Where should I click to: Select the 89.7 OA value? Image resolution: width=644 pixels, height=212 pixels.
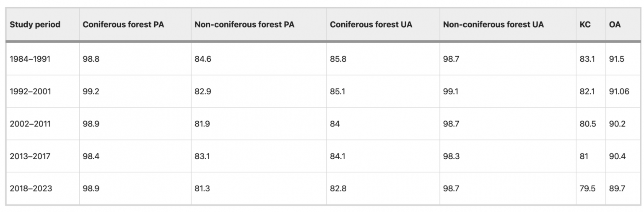[x=617, y=188]
